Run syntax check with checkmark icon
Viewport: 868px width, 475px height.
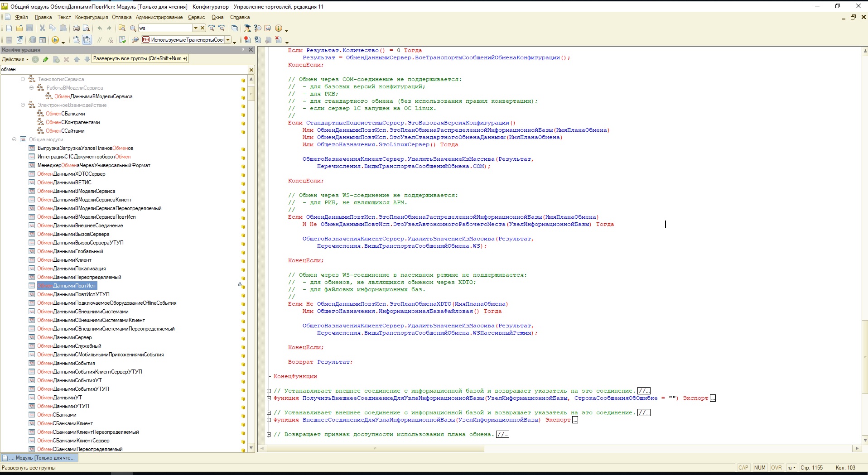(x=122, y=40)
